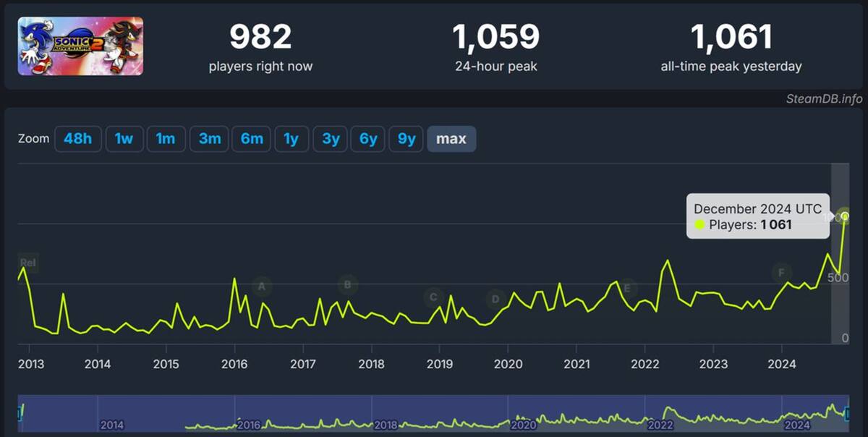
Task: Click the left navigator range handle
Action: click(x=20, y=413)
